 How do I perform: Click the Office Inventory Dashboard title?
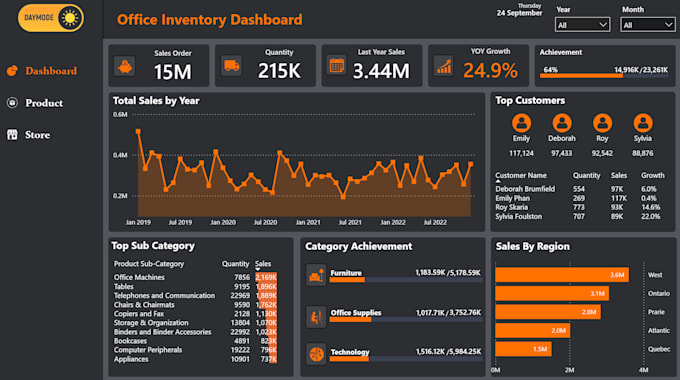point(209,20)
